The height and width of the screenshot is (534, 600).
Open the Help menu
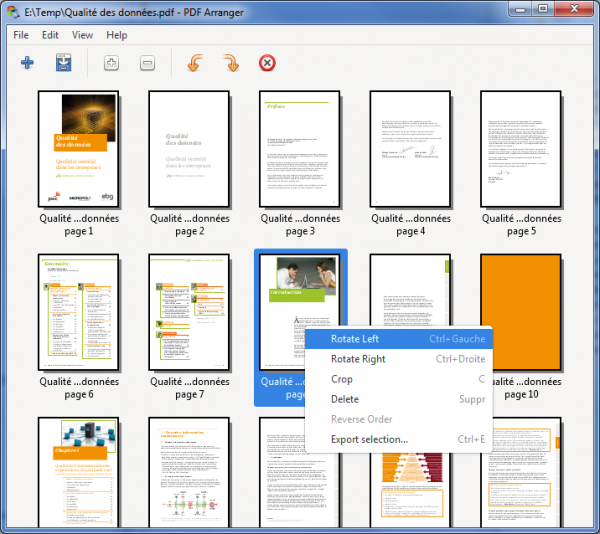coord(117,35)
